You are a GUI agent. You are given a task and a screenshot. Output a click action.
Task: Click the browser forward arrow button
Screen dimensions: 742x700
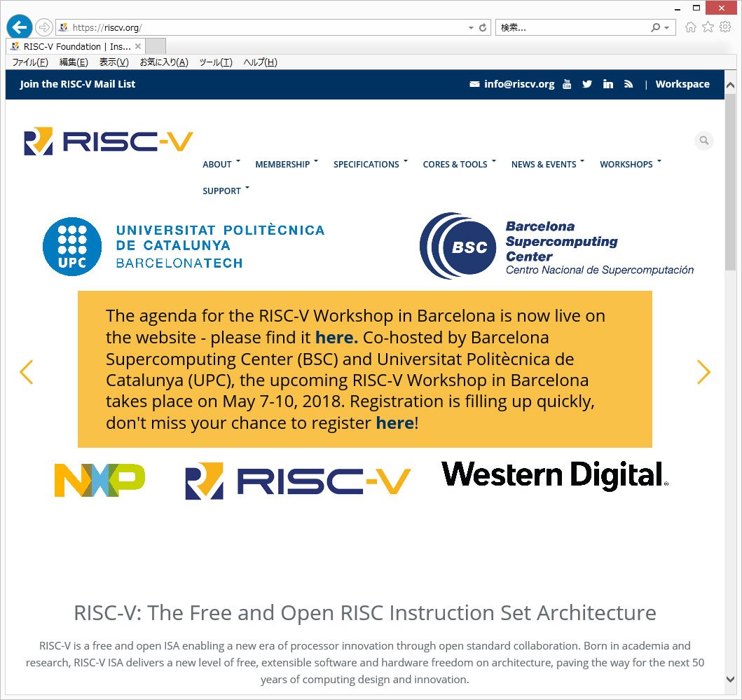click(44, 27)
